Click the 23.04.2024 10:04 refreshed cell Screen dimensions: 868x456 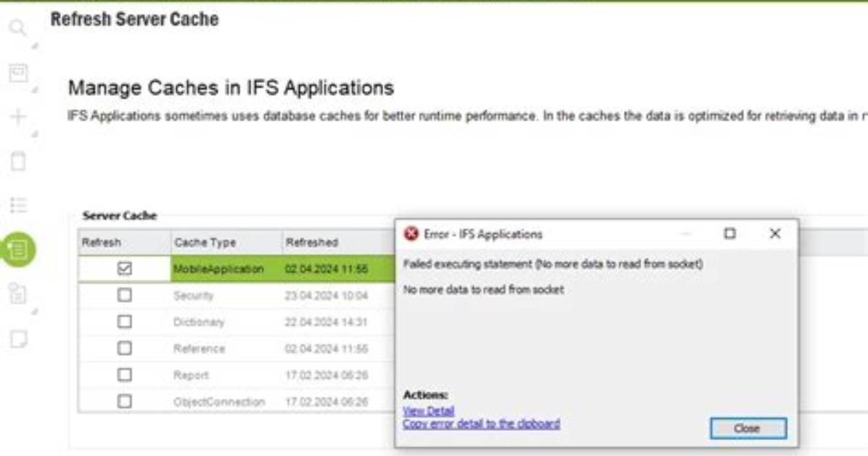pos(339,296)
